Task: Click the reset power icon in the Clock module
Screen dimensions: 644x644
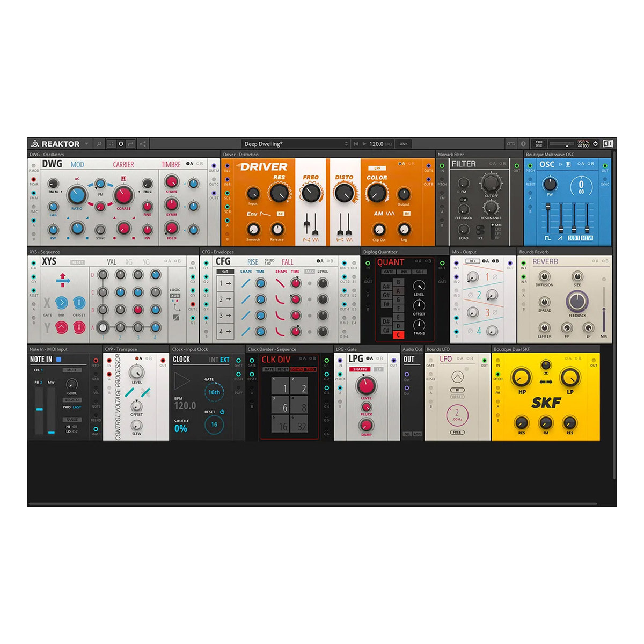Action: click(222, 412)
